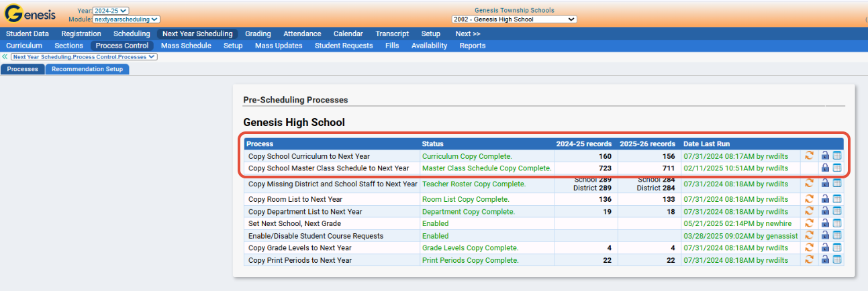Click the lock icon for Copy Room List
Image resolution: width=868 pixels, height=291 pixels.
pos(825,199)
